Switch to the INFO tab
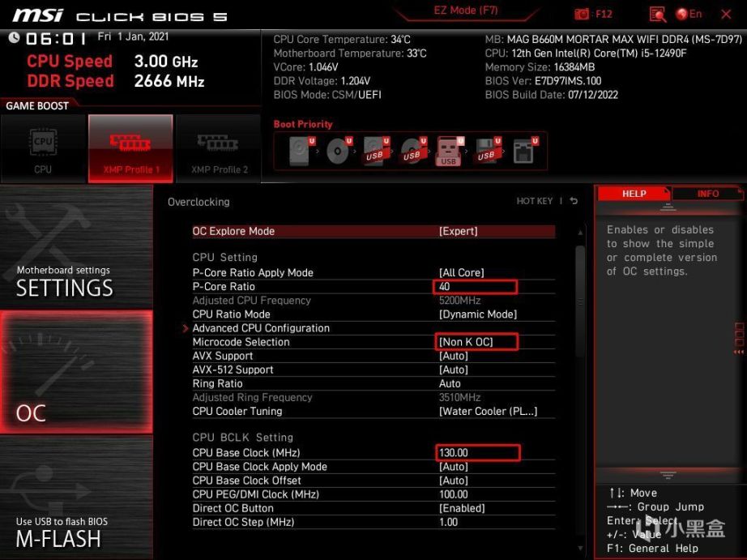This screenshot has height=560, width=747. (x=707, y=194)
